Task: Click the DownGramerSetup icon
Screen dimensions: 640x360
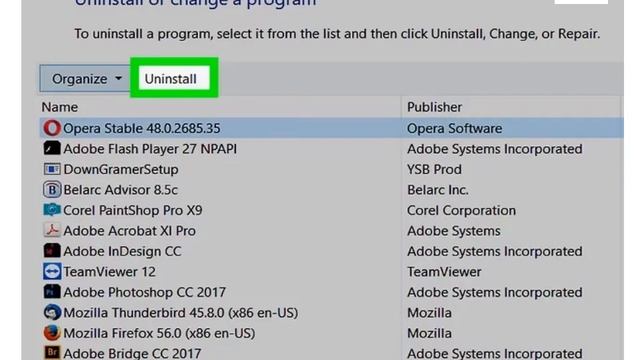Action: click(52, 169)
